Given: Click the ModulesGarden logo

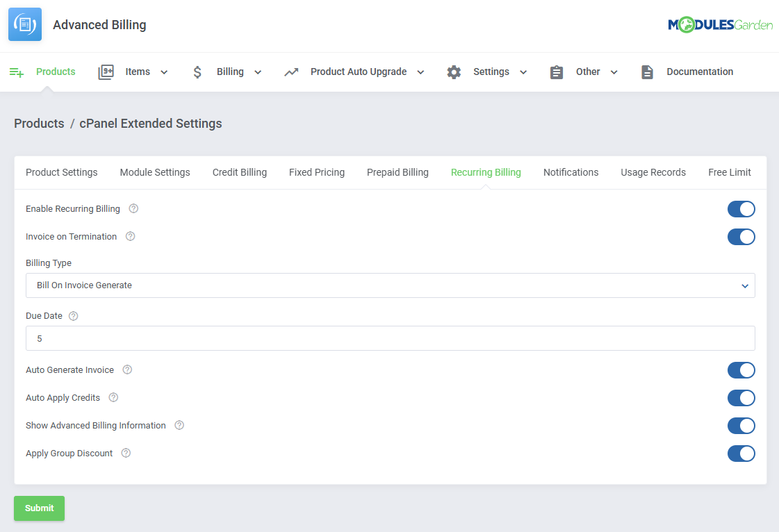Looking at the screenshot, I should pyautogui.click(x=720, y=24).
